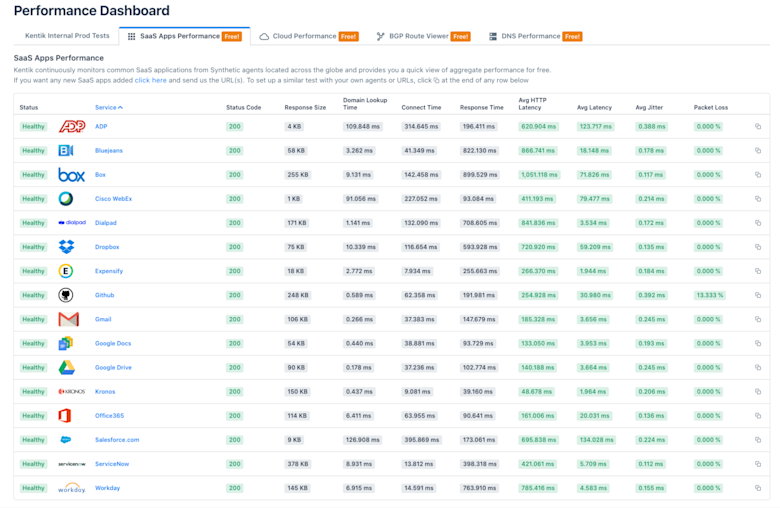
Task: Click the copy-test icon in the Google Drive row
Action: click(758, 368)
